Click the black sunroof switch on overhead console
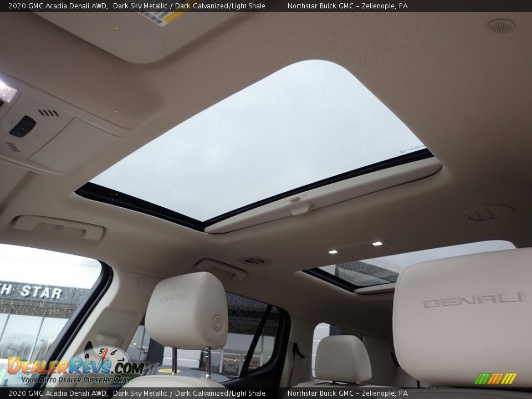Viewport: 532px width, 399px height. coord(23,126)
